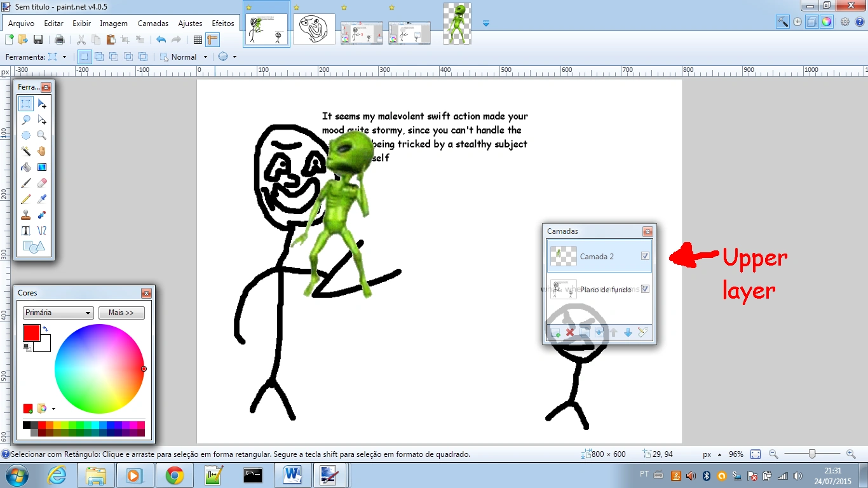Open the Editar menu
This screenshot has width=868, height=488.
coord(53,24)
